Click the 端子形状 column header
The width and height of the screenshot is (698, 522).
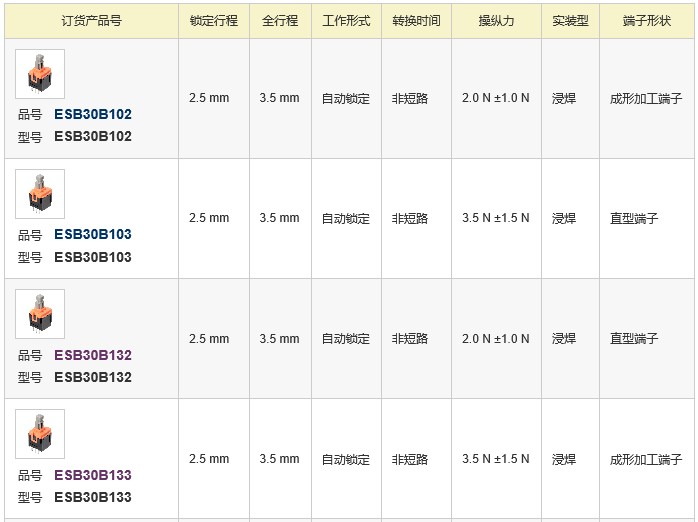(647, 21)
